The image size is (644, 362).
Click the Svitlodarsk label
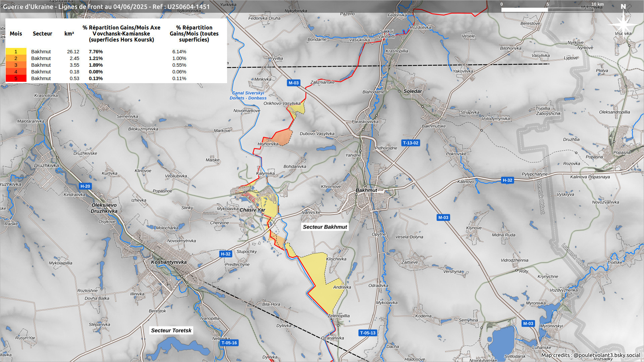point(515,356)
